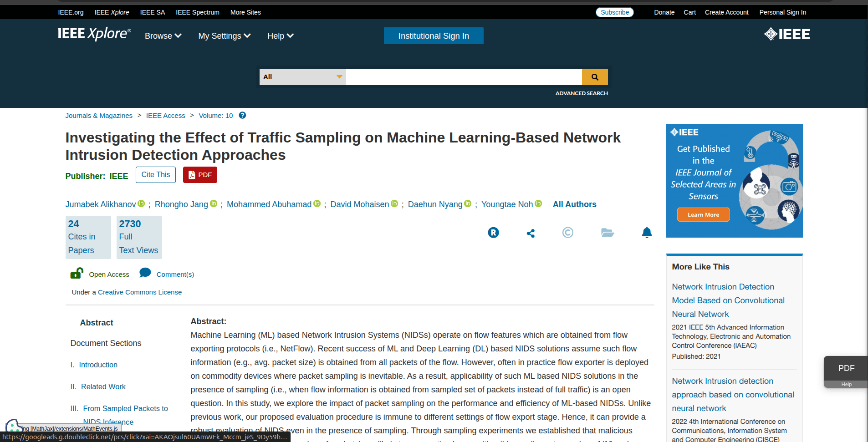Screen dimensions: 868x442
Task: Open the Creative Commons License link
Action: point(139,292)
